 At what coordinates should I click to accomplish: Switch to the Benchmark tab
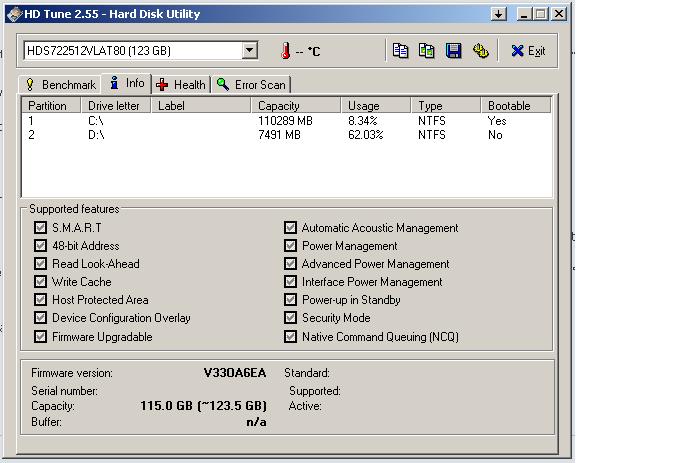(61, 84)
